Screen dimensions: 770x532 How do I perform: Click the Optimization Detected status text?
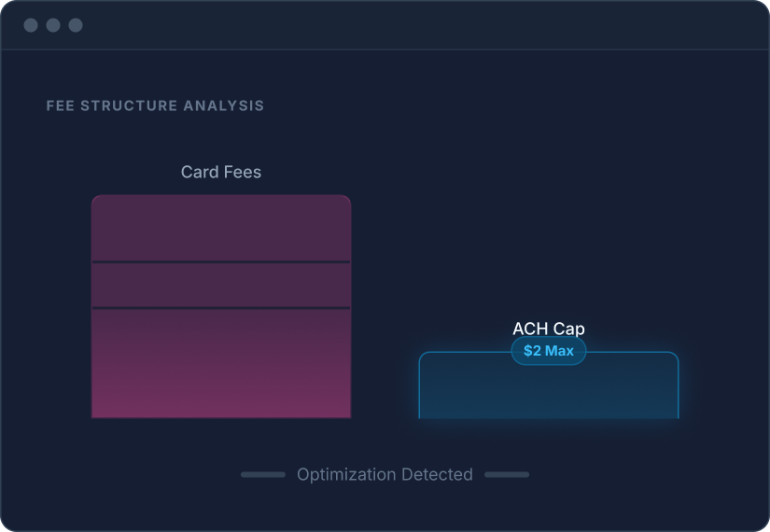(x=385, y=475)
